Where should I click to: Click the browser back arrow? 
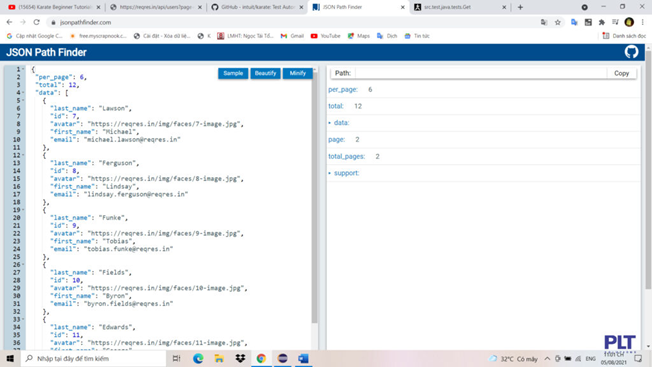point(10,22)
